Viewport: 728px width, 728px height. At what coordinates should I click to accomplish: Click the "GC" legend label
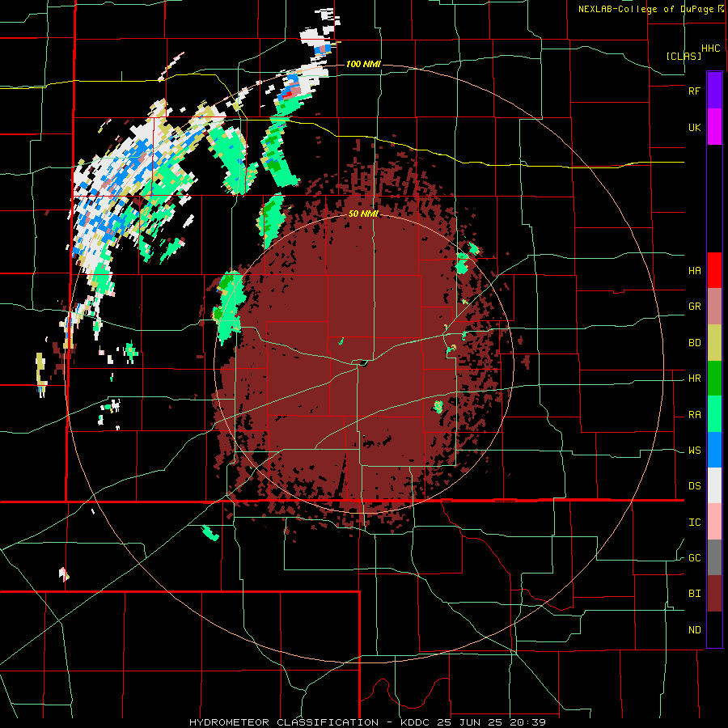[x=694, y=558]
